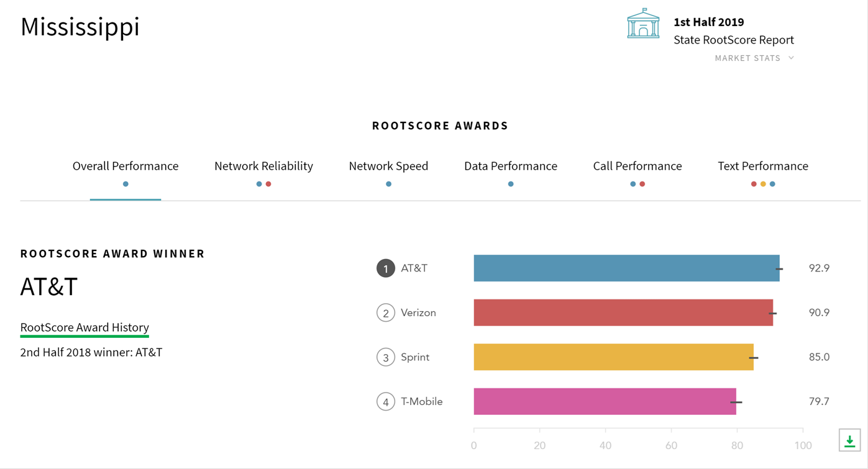Click the rank 4 circle next to T-Mobile
Screen dimensions: 868x469
pyautogui.click(x=385, y=402)
